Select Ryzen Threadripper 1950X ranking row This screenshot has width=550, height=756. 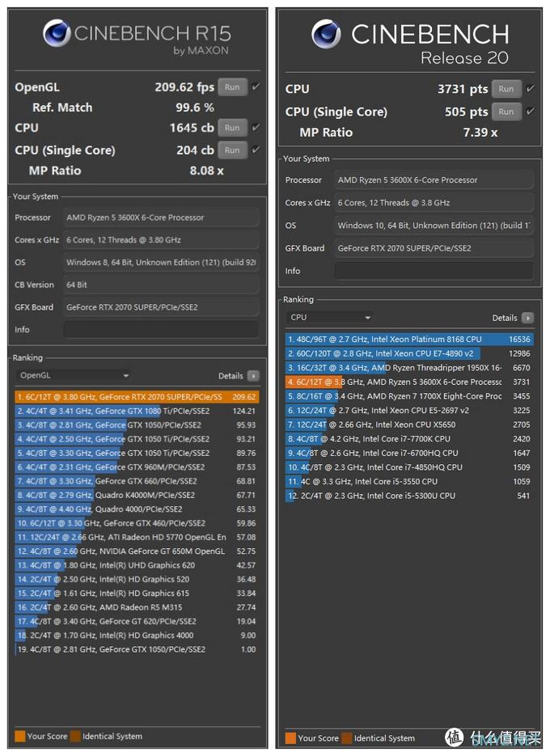(x=409, y=368)
